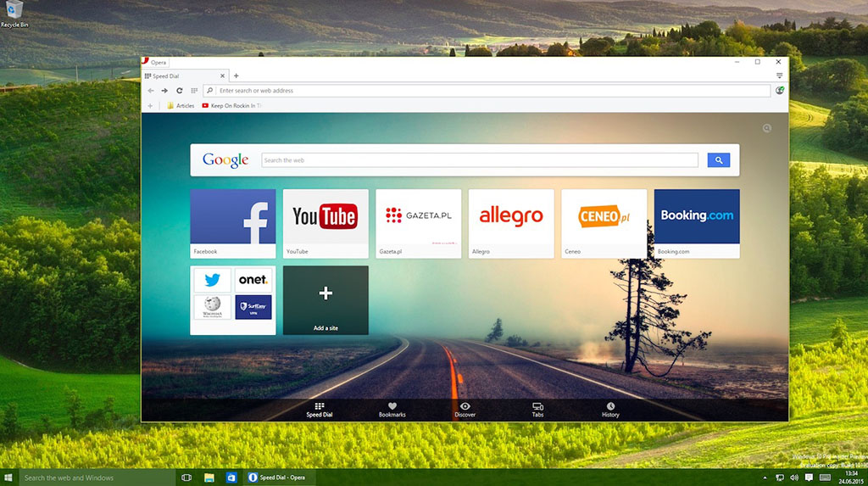Open the Store app in taskbar

click(231, 478)
